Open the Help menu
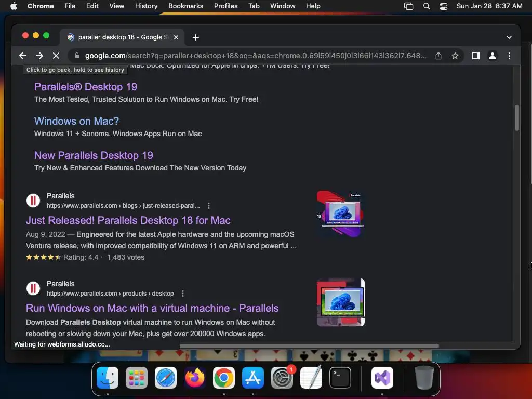This screenshot has width=532, height=399. (313, 6)
